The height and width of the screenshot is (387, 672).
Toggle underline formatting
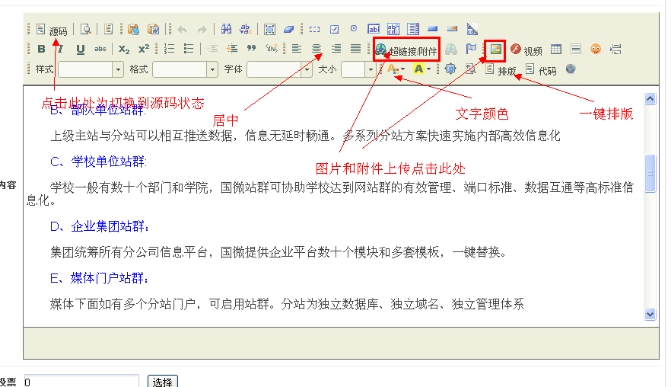[80, 49]
